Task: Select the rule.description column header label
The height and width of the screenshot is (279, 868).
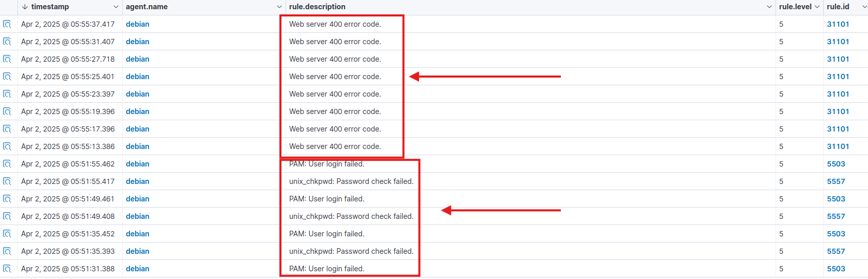Action: (317, 7)
